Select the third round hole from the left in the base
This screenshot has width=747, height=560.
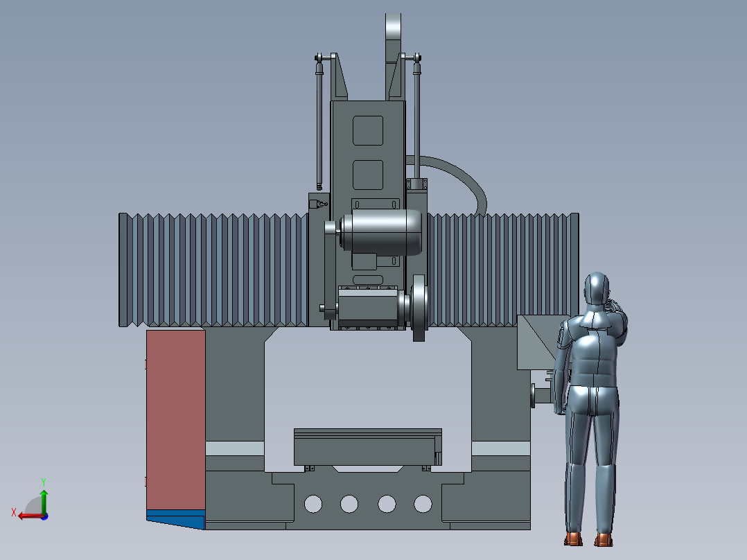coord(387,504)
